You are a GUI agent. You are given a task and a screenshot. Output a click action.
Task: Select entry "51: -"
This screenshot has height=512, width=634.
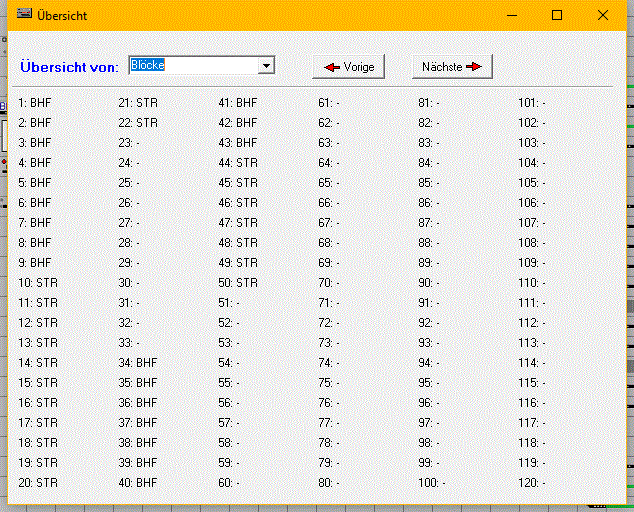pyautogui.click(x=229, y=303)
